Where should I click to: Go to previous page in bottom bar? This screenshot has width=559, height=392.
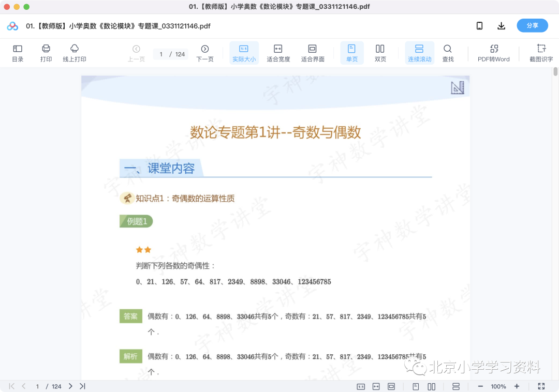coord(24,386)
